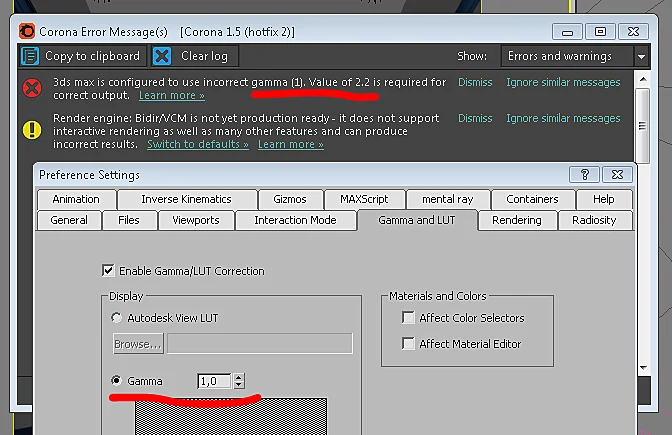This screenshot has height=435, width=672.
Task: Open Preference Settings help question mark button
Action: click(x=584, y=174)
